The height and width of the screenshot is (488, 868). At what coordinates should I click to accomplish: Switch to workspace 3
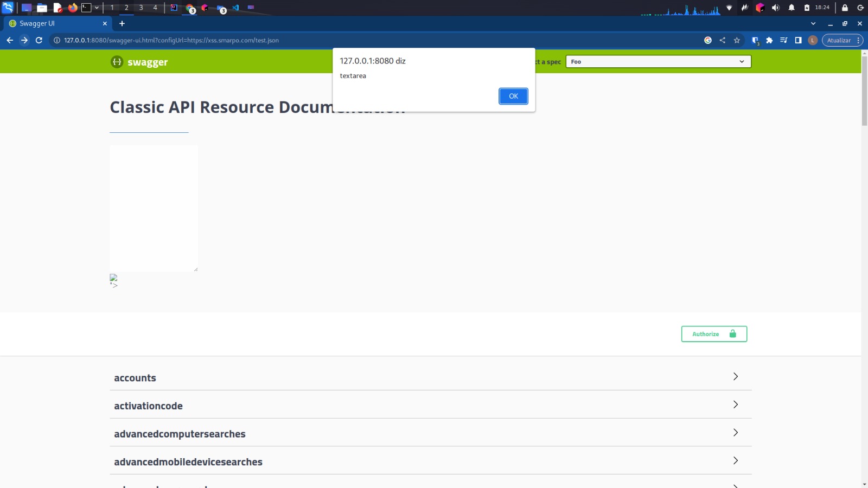141,8
